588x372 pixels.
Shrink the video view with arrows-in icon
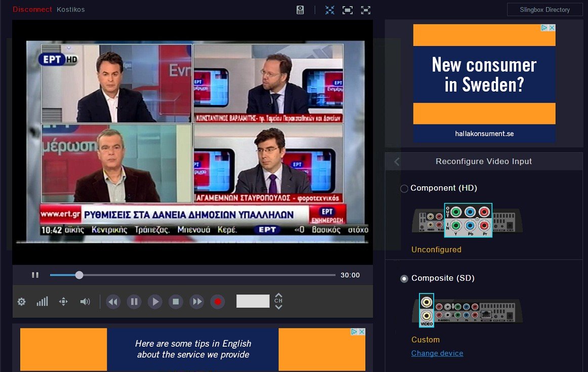click(x=329, y=10)
